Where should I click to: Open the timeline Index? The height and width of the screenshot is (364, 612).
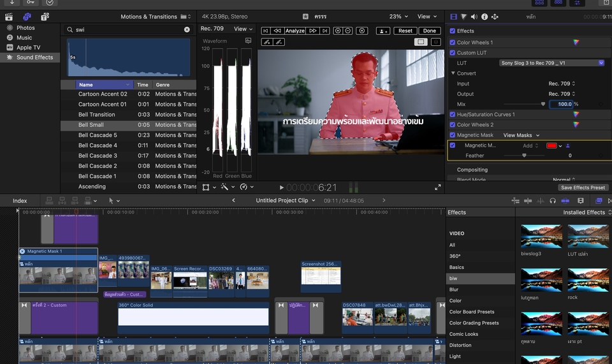tap(20, 201)
